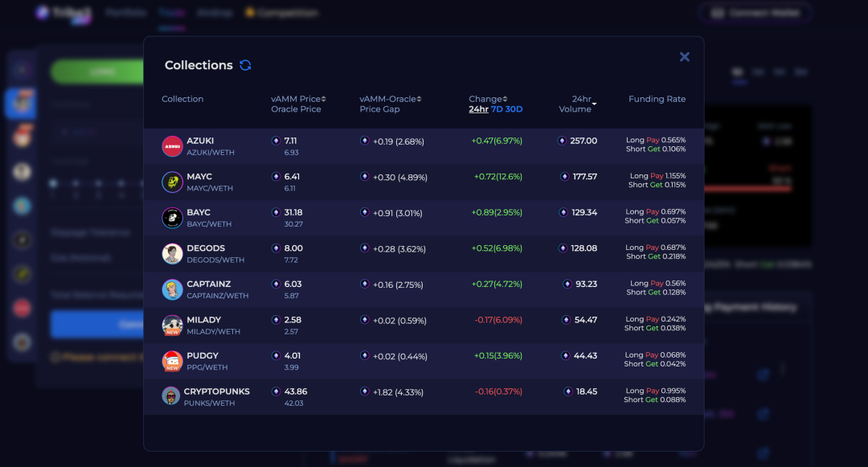Select the CRYPTOPUNKS collection avatar

tap(170, 396)
